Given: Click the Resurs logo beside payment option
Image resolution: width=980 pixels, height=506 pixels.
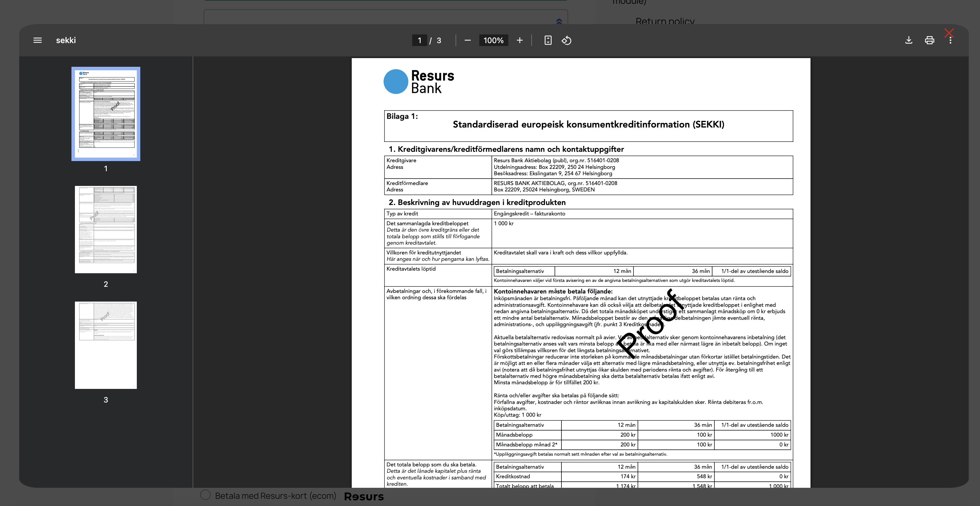Looking at the screenshot, I should 364,496.
